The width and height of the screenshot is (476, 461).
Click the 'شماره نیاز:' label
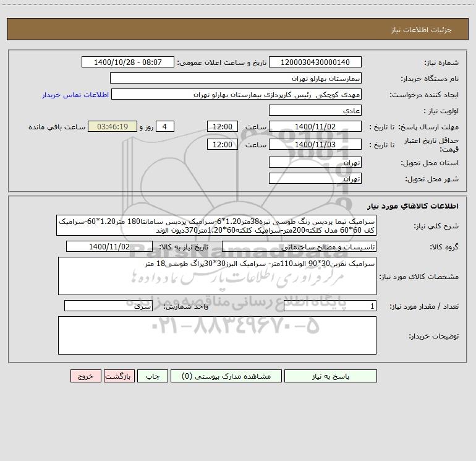(x=441, y=63)
